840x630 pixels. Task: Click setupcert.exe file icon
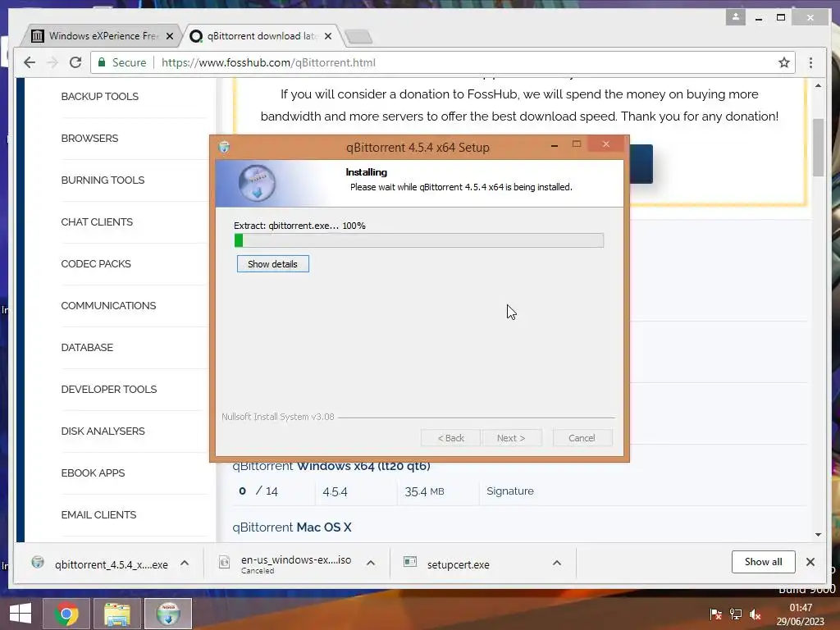(410, 562)
